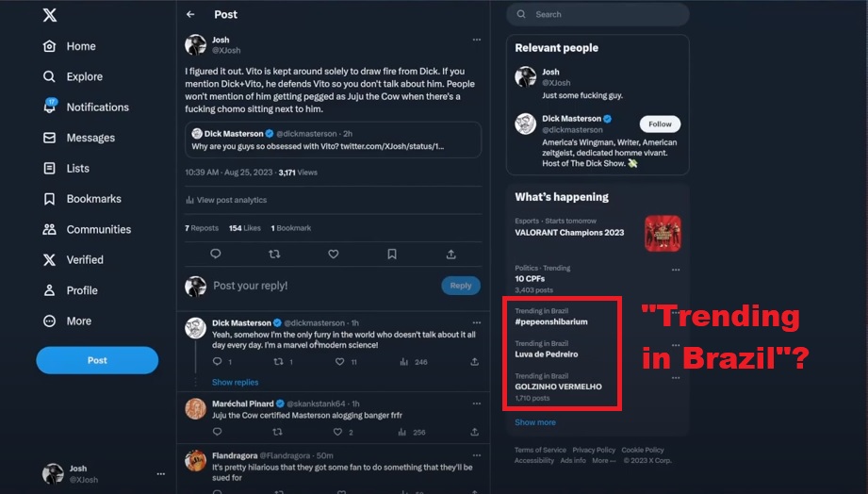868x494 pixels.
Task: Click into the Search box
Action: click(603, 14)
